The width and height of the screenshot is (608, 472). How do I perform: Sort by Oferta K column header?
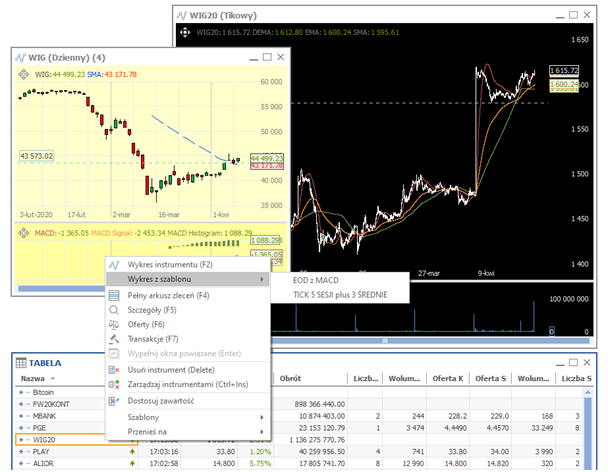tap(448, 379)
